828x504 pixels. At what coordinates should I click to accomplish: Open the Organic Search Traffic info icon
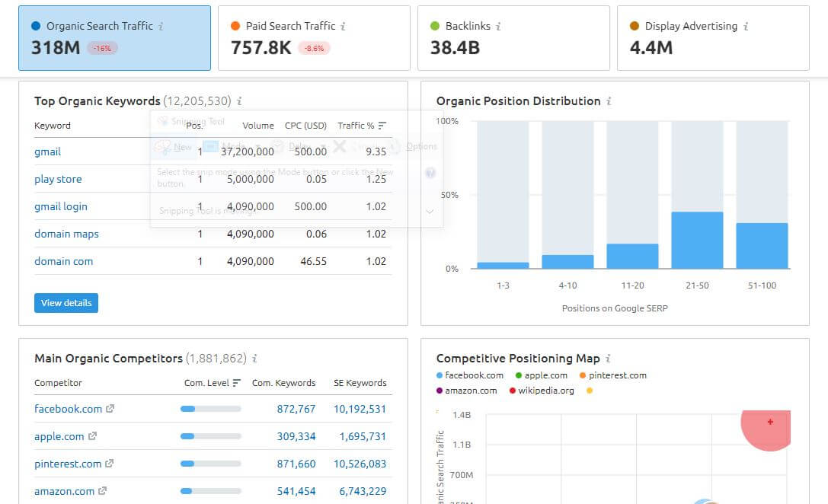tap(161, 26)
